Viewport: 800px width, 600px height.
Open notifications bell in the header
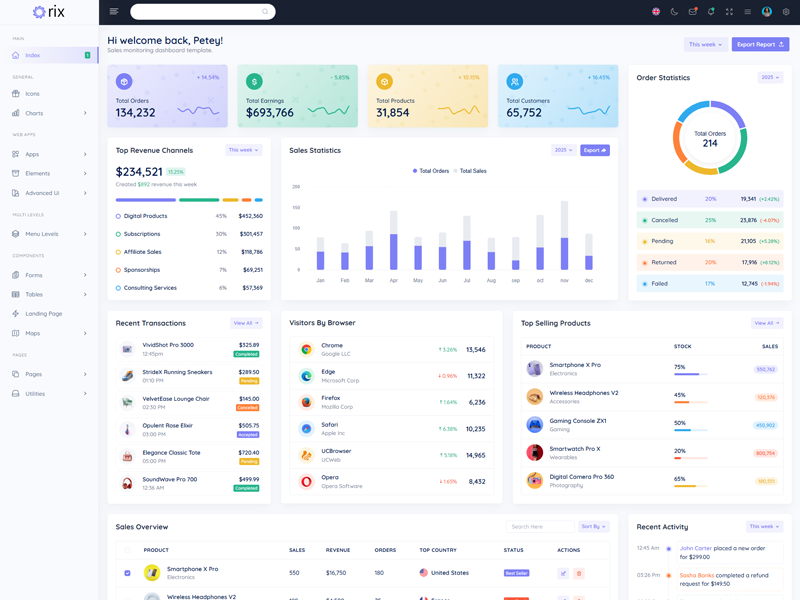pyautogui.click(x=711, y=12)
